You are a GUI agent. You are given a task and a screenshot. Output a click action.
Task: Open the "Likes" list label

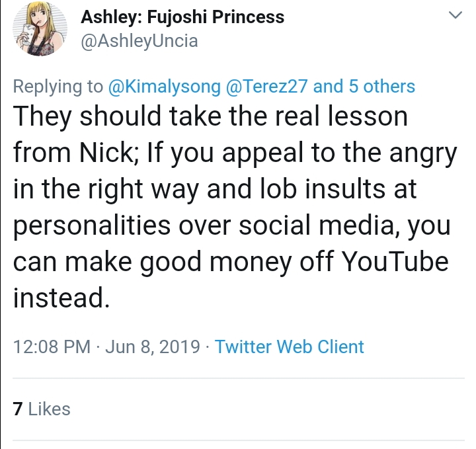click(x=49, y=409)
